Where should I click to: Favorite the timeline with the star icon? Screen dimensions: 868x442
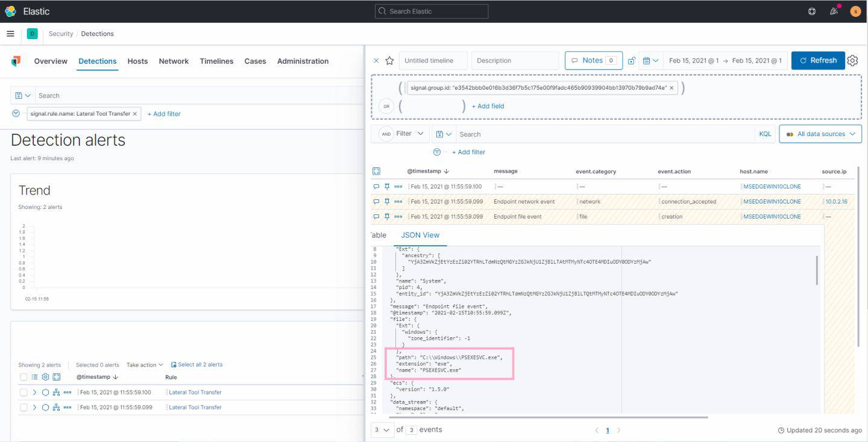pos(389,61)
